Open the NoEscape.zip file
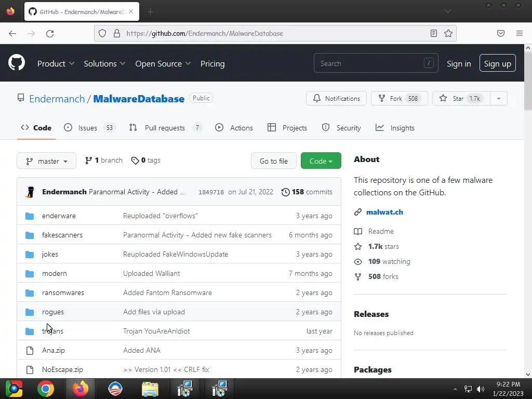532x399 pixels. pos(62,369)
